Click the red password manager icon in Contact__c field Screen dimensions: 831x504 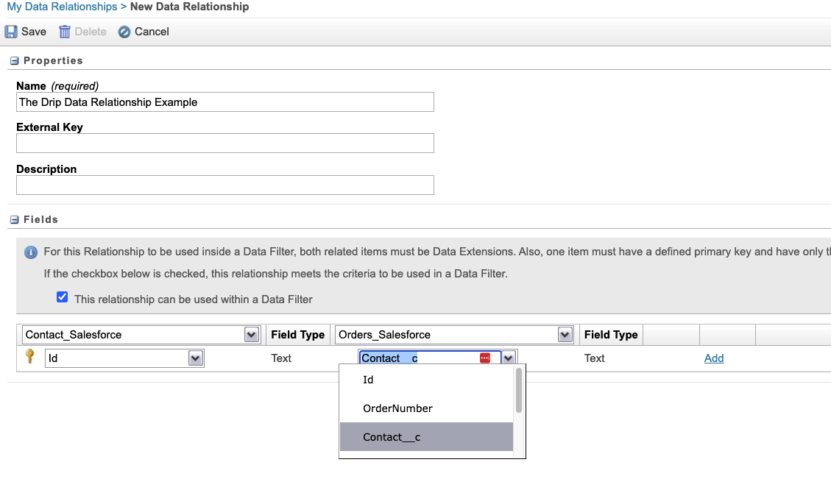[x=485, y=358]
